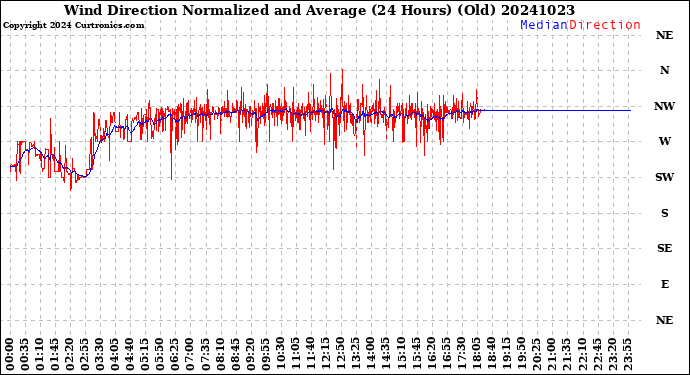Click the '12:15' time axis label
Screen dimensions: 690x375
(x=326, y=354)
